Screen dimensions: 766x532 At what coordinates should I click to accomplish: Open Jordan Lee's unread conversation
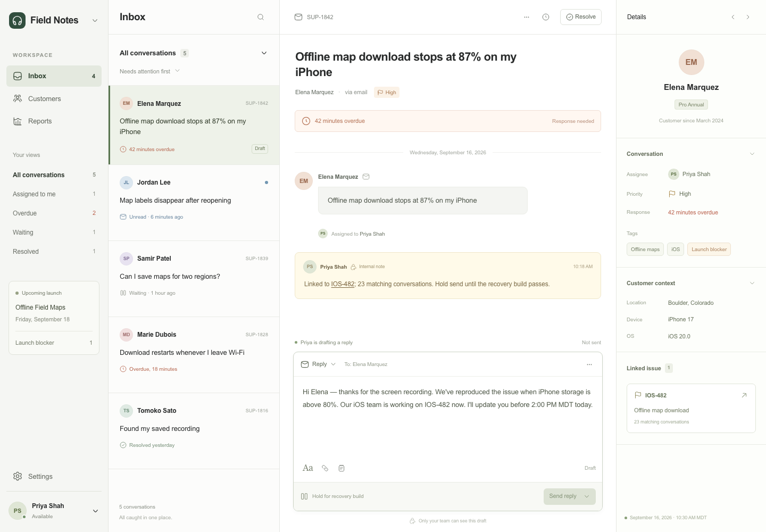click(x=194, y=203)
